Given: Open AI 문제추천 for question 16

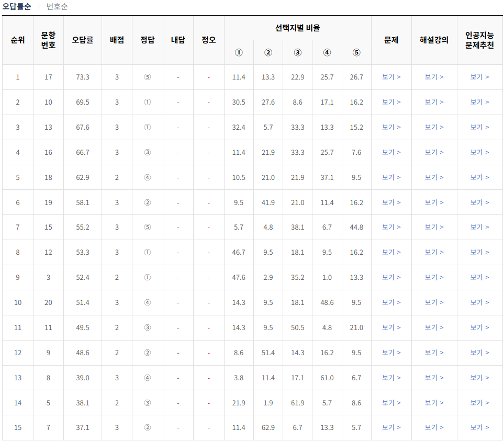Looking at the screenshot, I should click(479, 152).
